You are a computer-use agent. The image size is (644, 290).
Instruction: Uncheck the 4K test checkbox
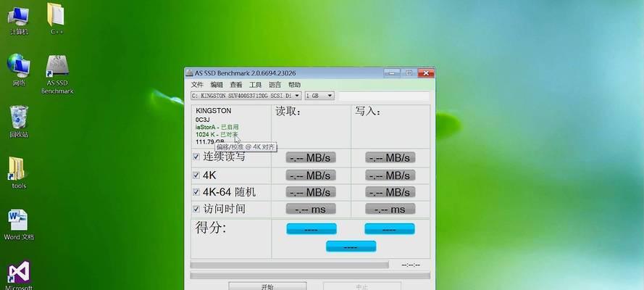(196, 175)
